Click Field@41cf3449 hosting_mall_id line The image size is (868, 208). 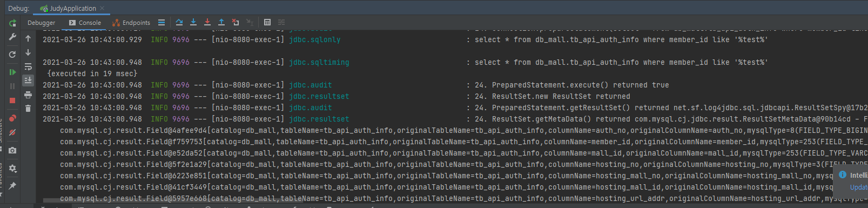[447, 187]
